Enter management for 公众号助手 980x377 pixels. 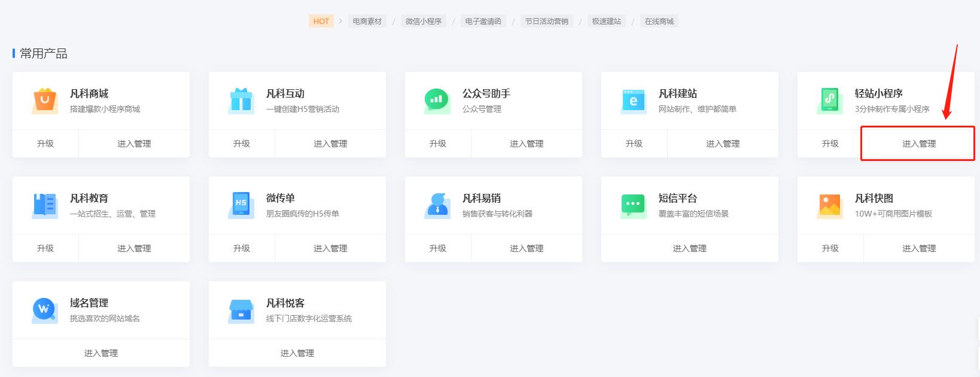526,144
